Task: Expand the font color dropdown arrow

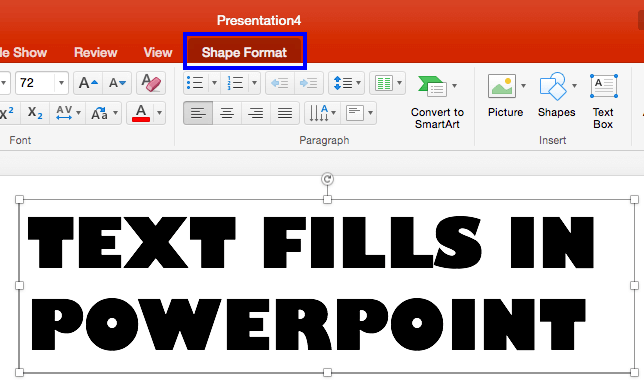Action: pos(159,113)
